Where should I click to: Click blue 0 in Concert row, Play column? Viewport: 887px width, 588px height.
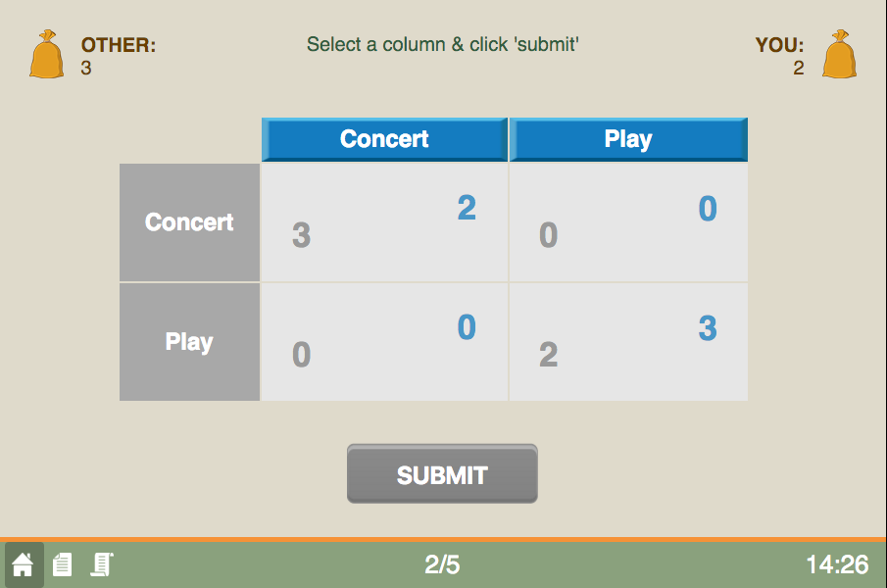coord(708,208)
